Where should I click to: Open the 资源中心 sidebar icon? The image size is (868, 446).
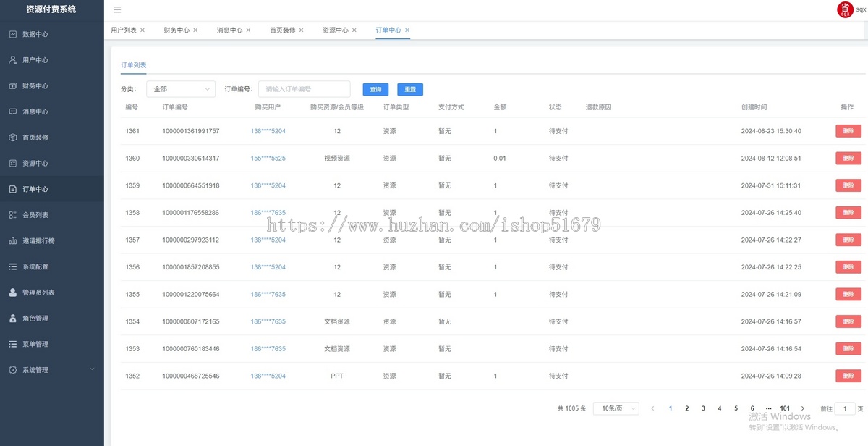pyautogui.click(x=13, y=163)
